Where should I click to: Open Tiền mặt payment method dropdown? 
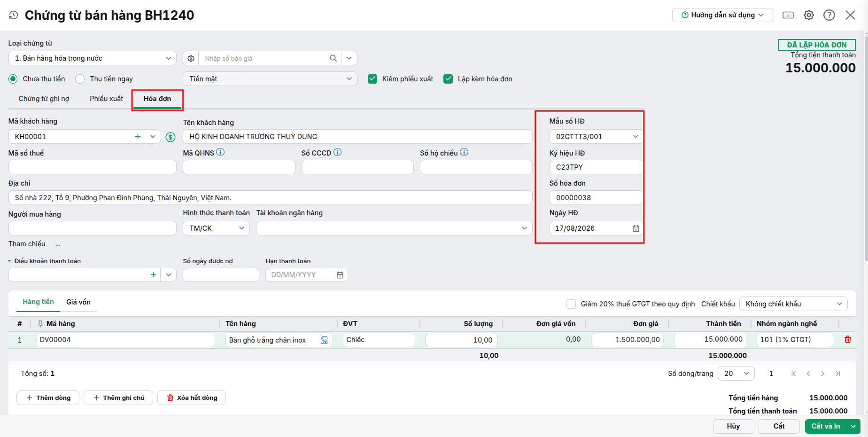click(270, 79)
